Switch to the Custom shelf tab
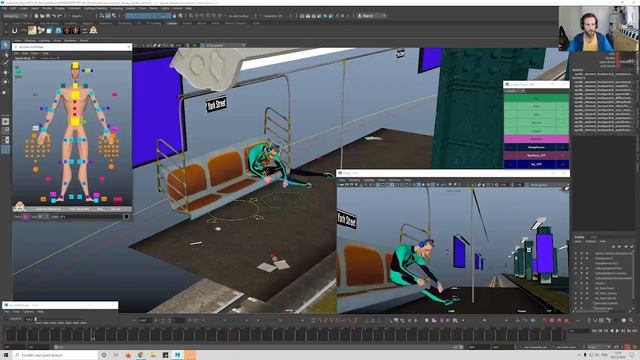 point(172,23)
